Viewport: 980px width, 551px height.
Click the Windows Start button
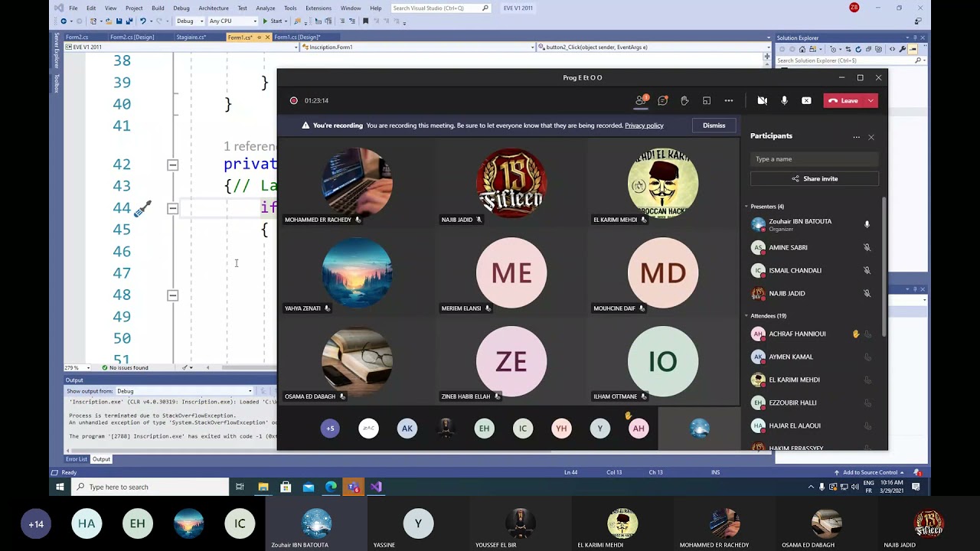60,487
